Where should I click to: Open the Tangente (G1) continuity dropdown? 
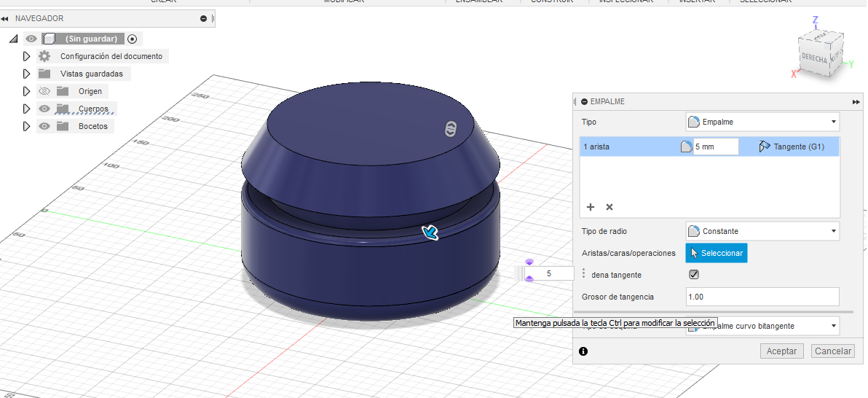tap(792, 147)
